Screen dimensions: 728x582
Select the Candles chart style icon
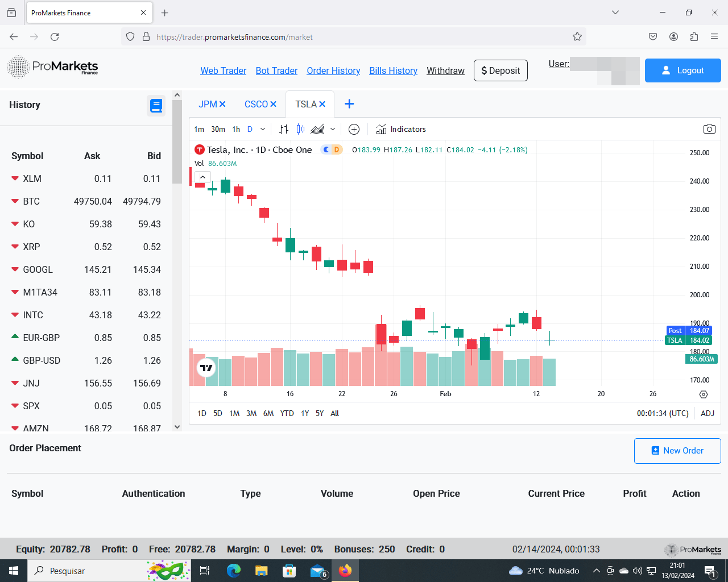point(300,129)
